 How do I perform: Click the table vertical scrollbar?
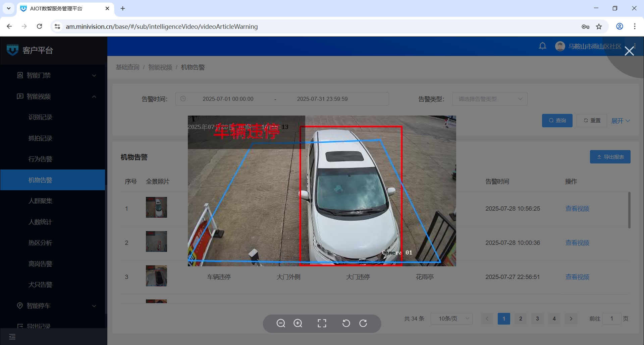click(629, 210)
